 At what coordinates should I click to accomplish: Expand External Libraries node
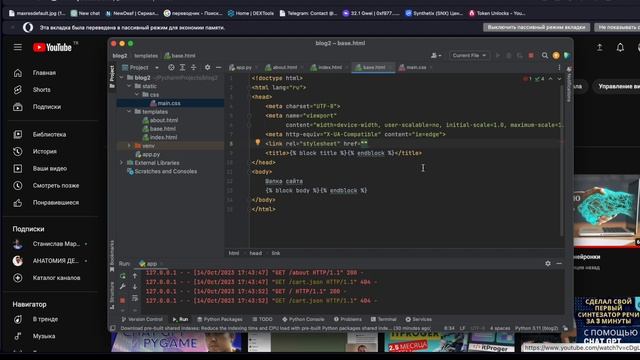(121, 163)
